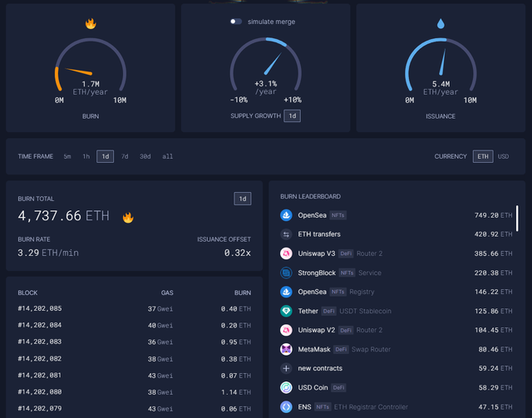Viewport: 532px width, 418px height.
Task: Click the 59.24 ETH new contracts amount
Action: tap(495, 368)
